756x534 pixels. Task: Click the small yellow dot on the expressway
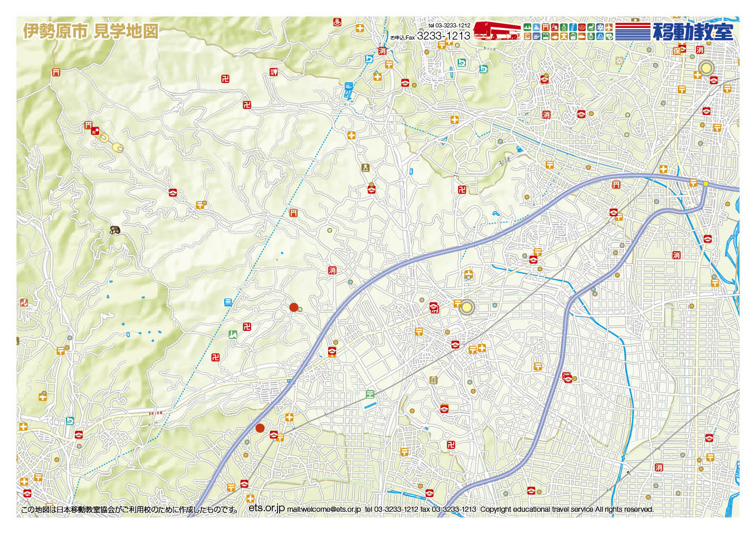[x=705, y=184]
